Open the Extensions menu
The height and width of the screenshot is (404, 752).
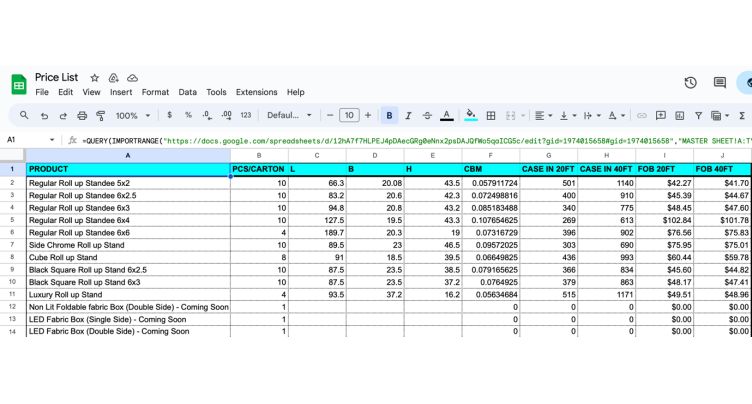[x=257, y=92]
